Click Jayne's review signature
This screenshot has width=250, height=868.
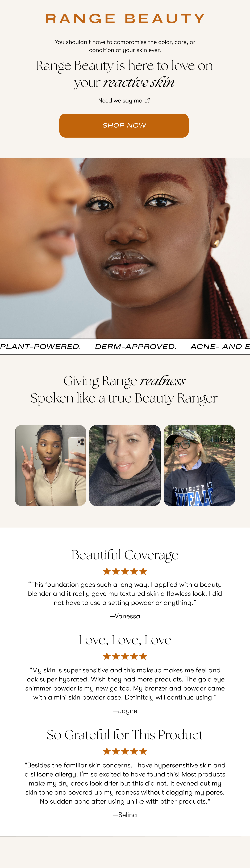point(125,711)
